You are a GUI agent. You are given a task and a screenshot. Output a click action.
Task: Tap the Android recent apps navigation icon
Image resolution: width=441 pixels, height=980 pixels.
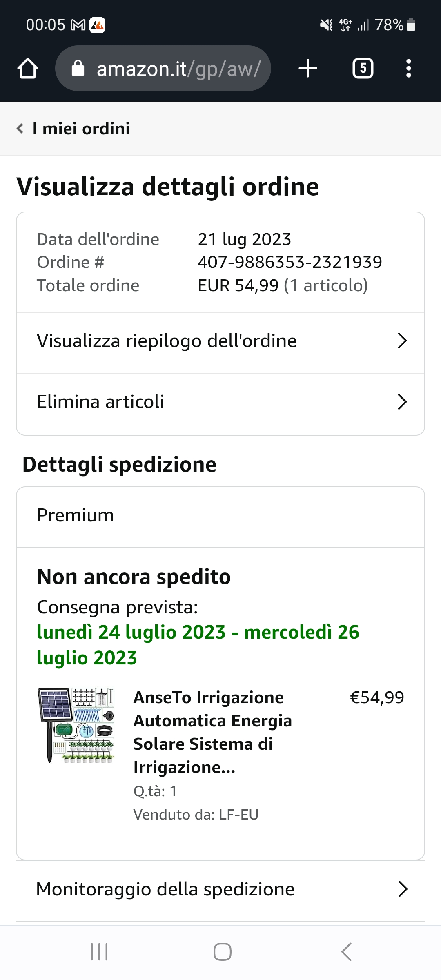coord(99,952)
